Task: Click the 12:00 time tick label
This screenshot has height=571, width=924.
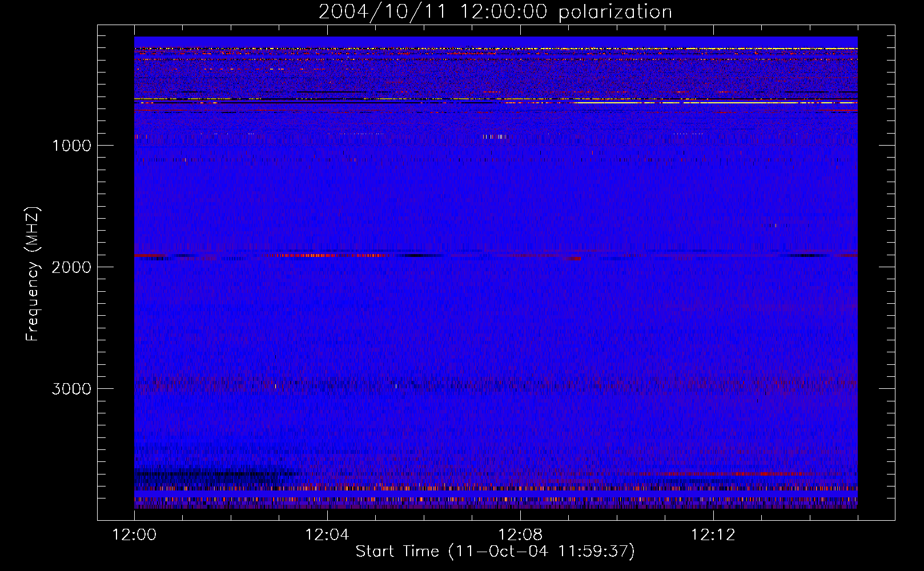Action: 134,535
